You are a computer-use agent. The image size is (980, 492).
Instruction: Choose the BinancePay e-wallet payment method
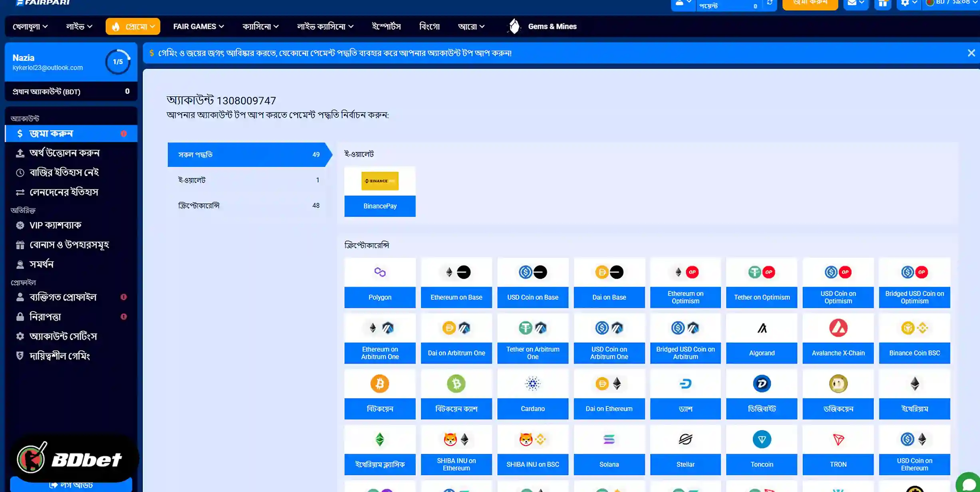point(380,192)
